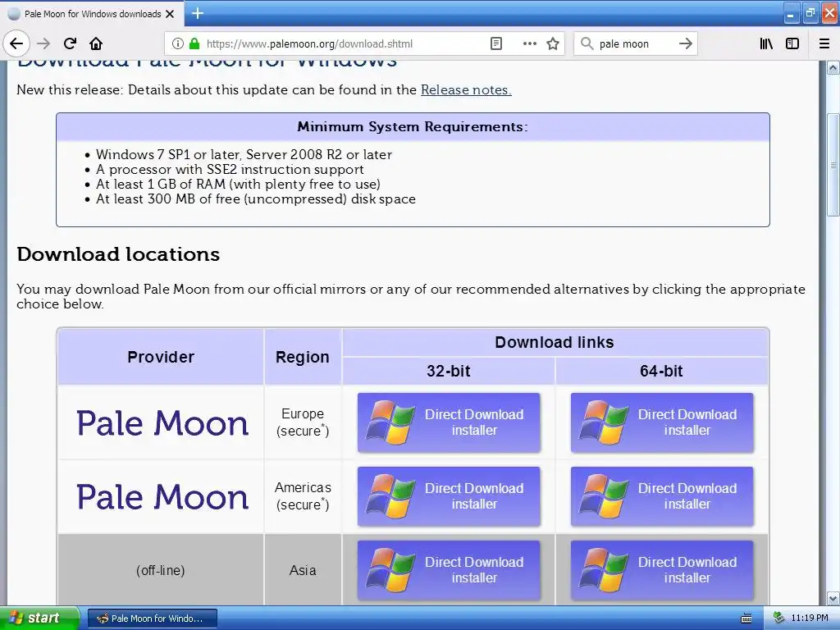
Task: Click the 64-bit column header
Action: coord(662,371)
